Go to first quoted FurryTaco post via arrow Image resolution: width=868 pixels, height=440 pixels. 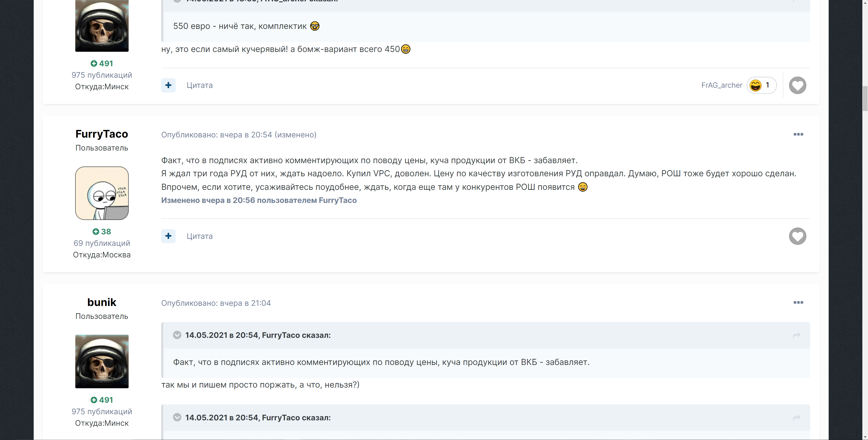[x=797, y=335]
